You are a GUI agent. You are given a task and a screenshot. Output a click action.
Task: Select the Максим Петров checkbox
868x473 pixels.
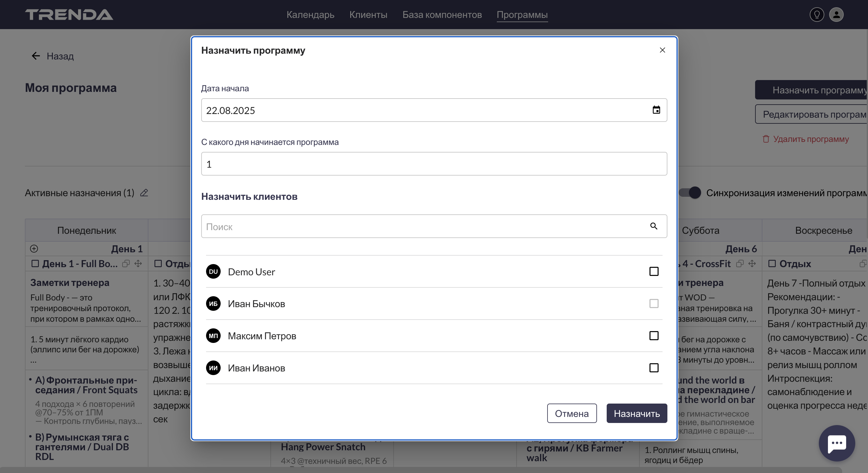coord(654,336)
